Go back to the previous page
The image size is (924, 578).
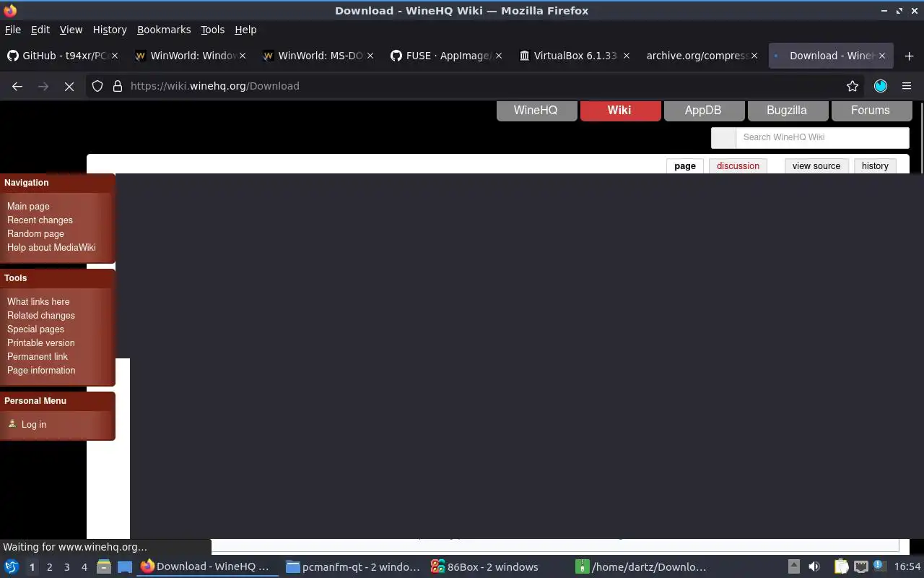(x=17, y=86)
